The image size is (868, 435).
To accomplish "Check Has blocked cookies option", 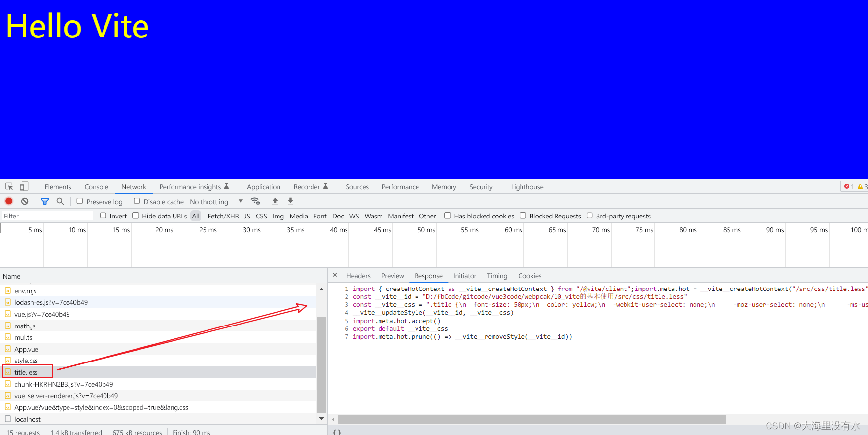I will coord(448,216).
